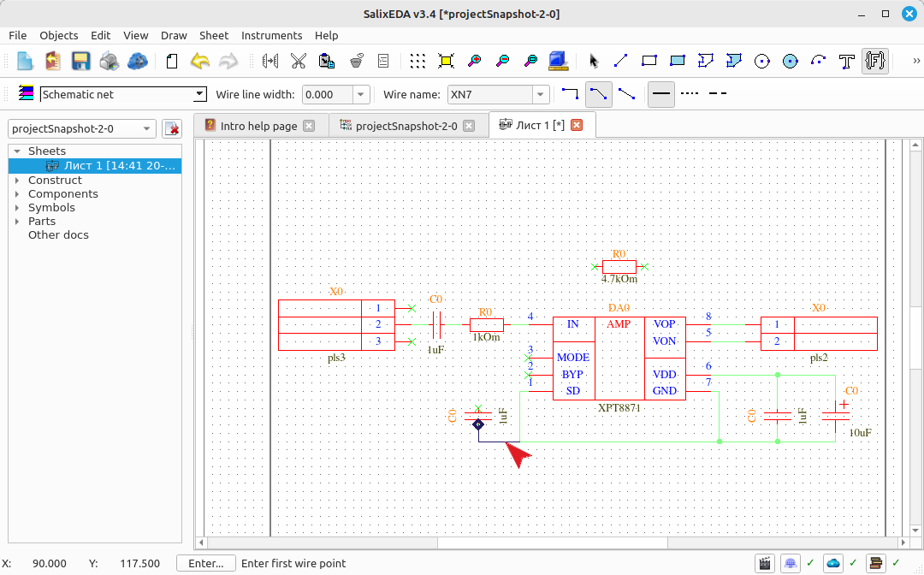Collapse the Sheets tree node

[17, 151]
